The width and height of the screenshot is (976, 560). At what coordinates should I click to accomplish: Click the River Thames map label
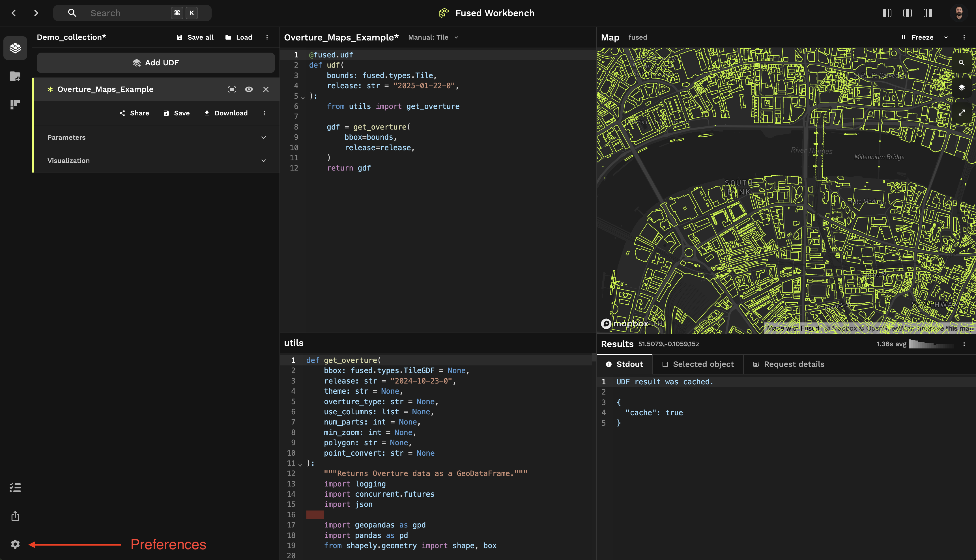tap(811, 150)
